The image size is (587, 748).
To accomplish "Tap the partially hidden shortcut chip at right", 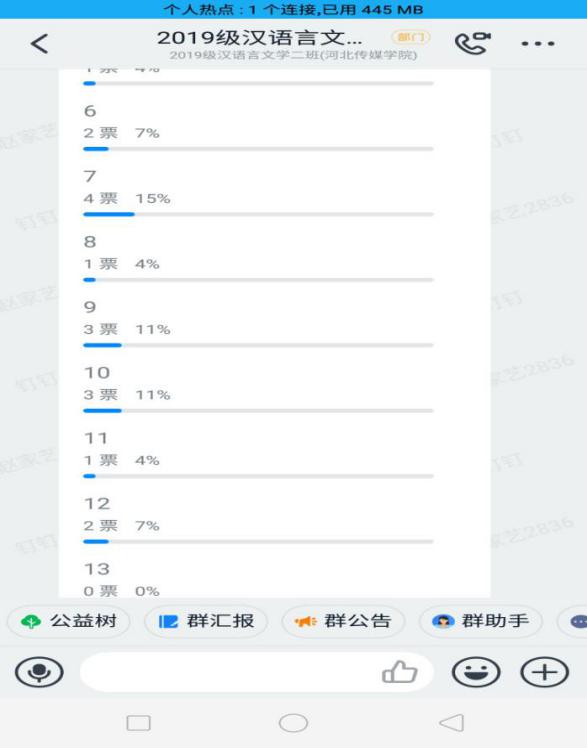I will 572,621.
